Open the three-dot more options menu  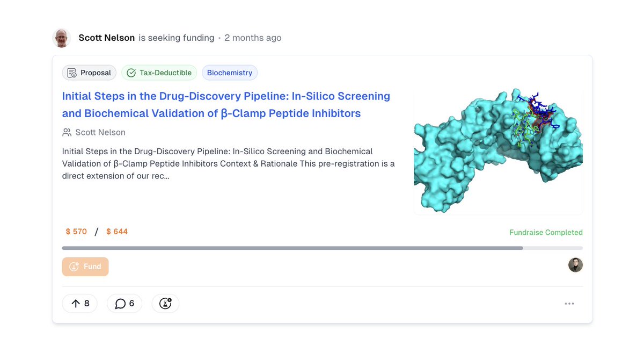(569, 304)
